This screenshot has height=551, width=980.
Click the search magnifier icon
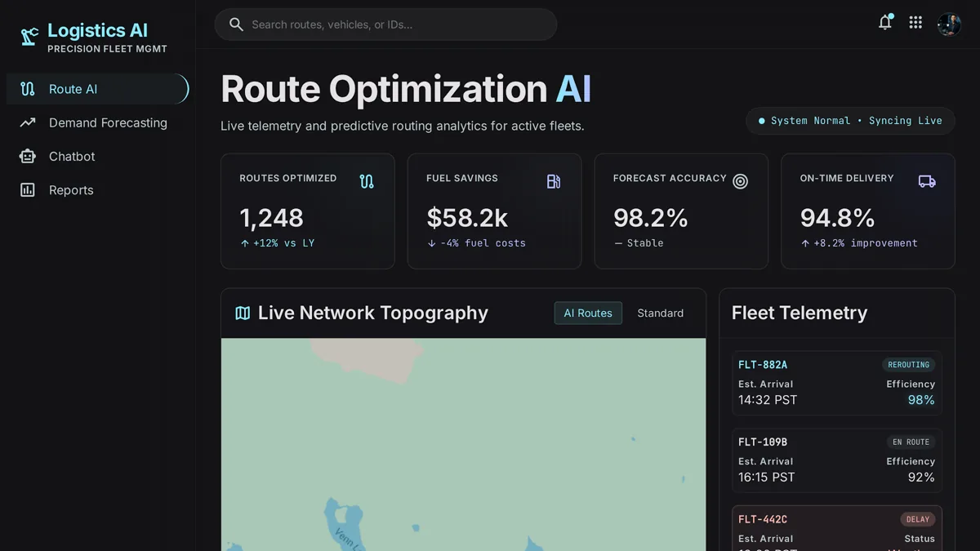(x=236, y=24)
